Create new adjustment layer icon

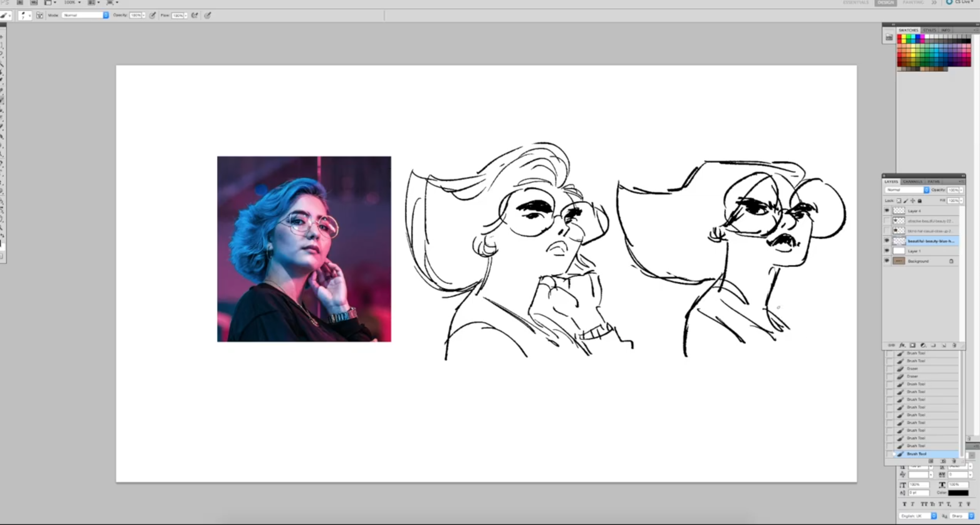pos(923,345)
